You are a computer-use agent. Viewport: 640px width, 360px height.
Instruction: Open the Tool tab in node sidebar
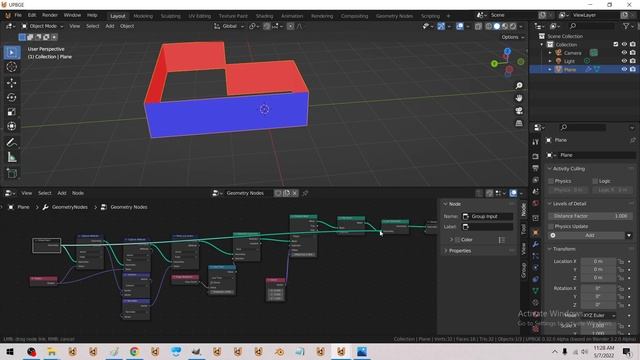pos(524,229)
